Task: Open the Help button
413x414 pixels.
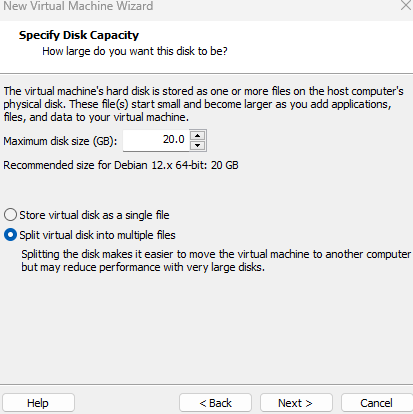Action: [x=38, y=403]
